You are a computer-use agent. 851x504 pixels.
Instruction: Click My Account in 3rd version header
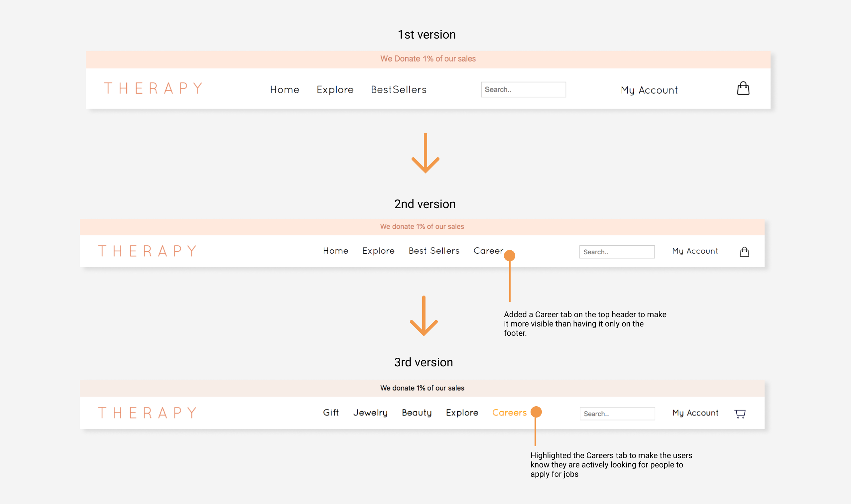click(695, 413)
